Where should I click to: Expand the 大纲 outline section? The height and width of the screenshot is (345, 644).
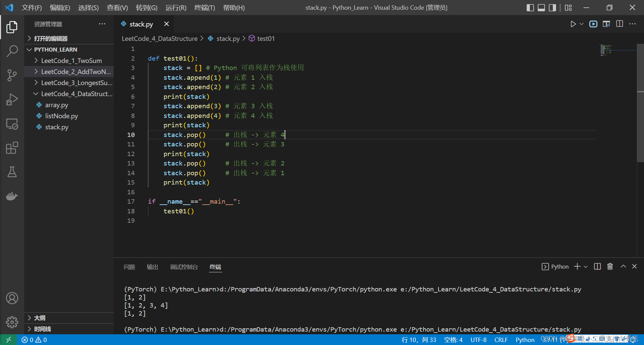[69, 318]
